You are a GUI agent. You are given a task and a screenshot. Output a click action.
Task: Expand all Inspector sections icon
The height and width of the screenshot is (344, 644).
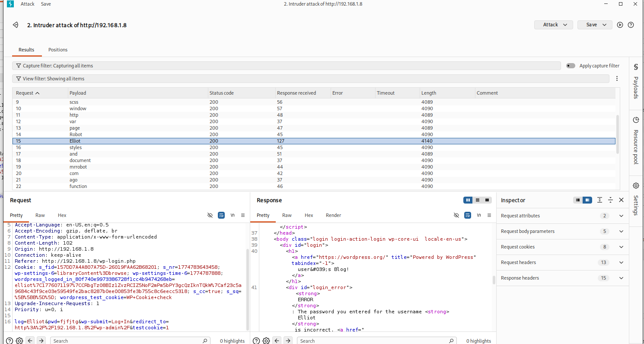tap(599, 200)
